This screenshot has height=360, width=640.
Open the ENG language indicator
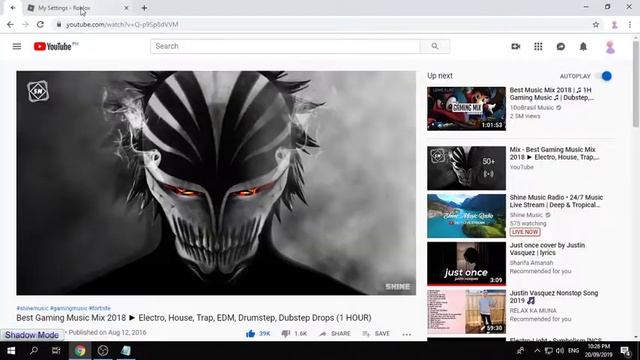click(573, 351)
